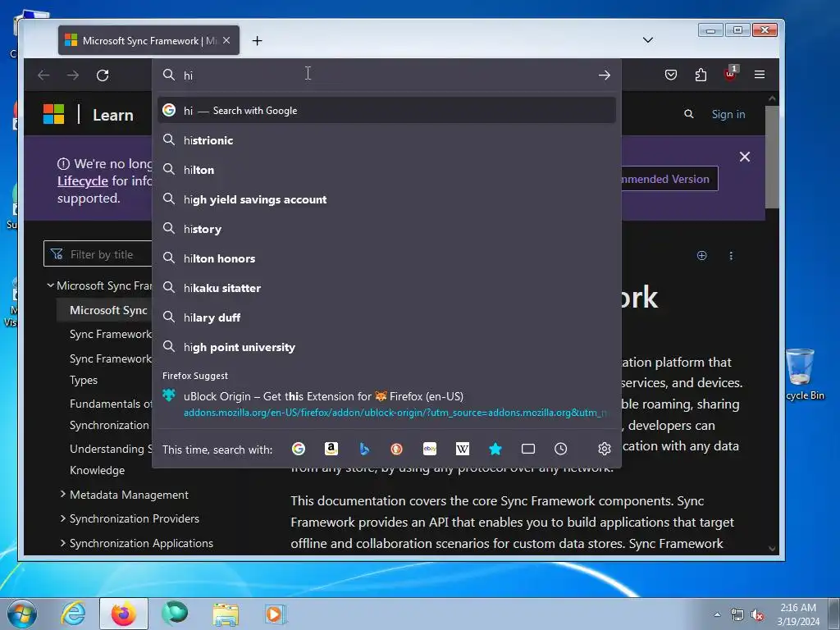Screen dimensions: 840x630
Task: Click the Recommended Version button
Action: point(669,179)
